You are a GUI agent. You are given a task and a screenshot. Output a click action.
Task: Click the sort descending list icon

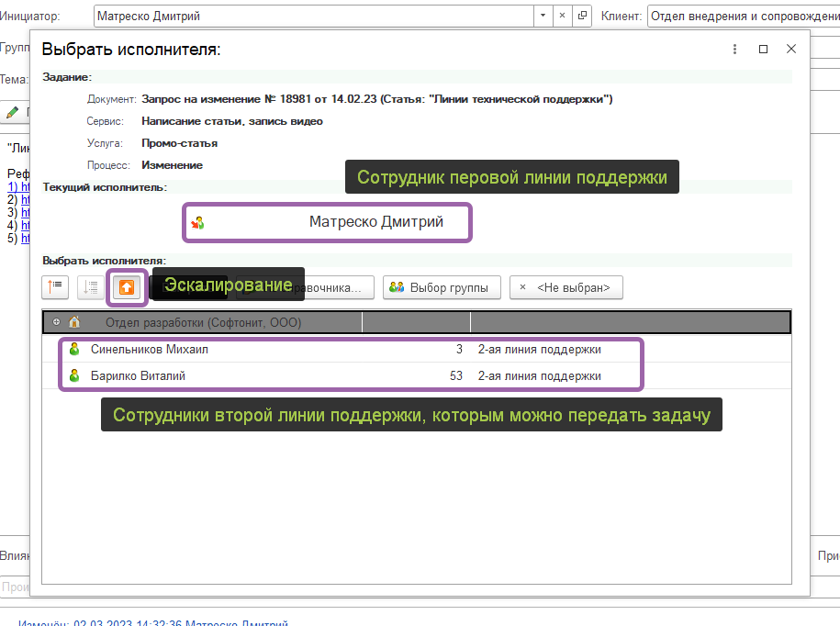tap(90, 287)
